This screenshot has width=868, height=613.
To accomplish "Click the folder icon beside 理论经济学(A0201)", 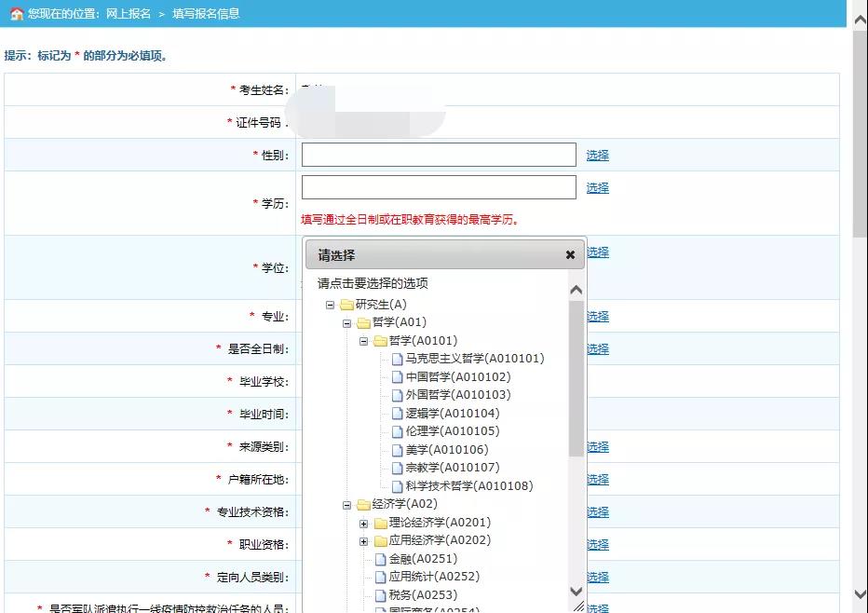I will (380, 523).
